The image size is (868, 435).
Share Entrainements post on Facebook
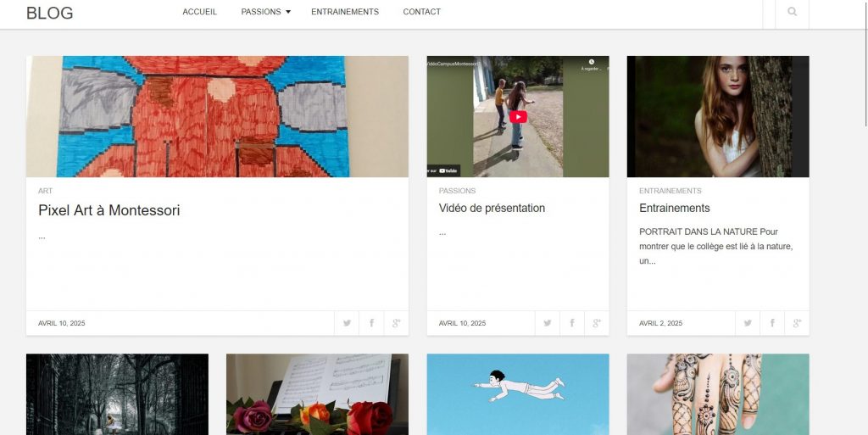point(772,323)
